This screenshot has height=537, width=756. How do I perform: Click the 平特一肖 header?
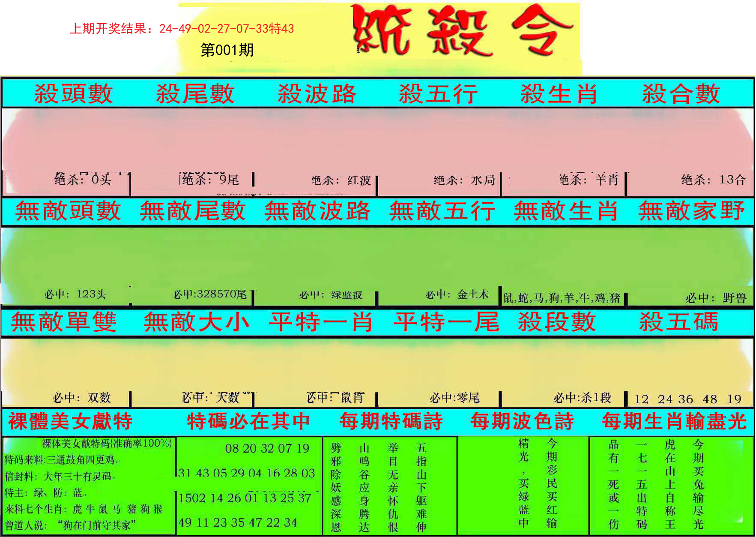(320, 322)
